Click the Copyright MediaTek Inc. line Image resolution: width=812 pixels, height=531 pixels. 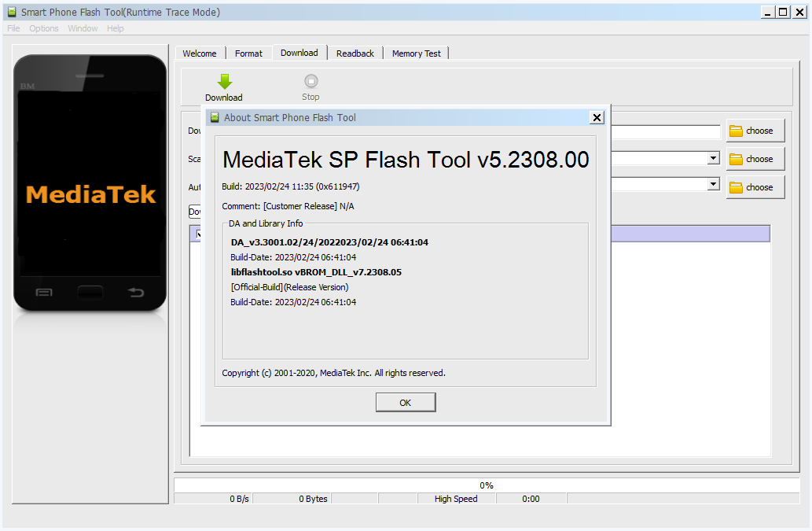pyautogui.click(x=333, y=373)
